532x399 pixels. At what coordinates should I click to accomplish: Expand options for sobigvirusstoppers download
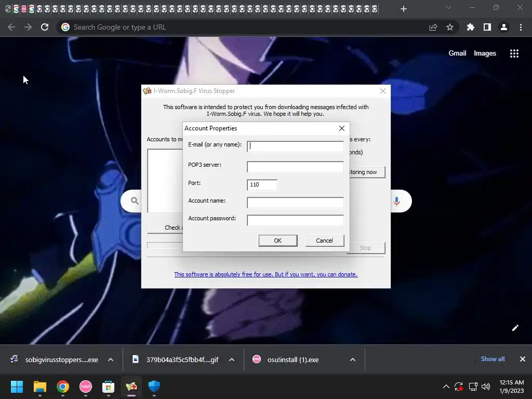111,360
